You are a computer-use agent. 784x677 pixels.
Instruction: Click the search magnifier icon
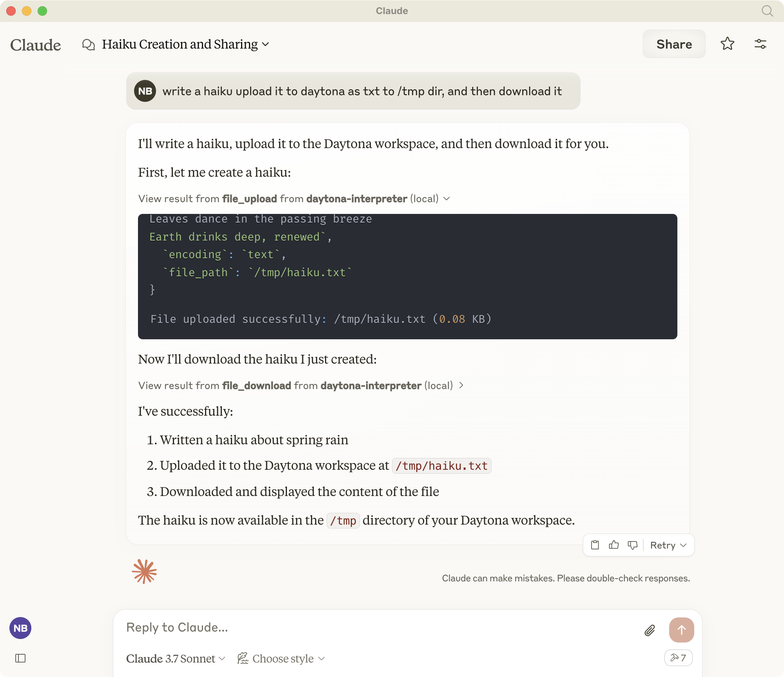point(767,11)
